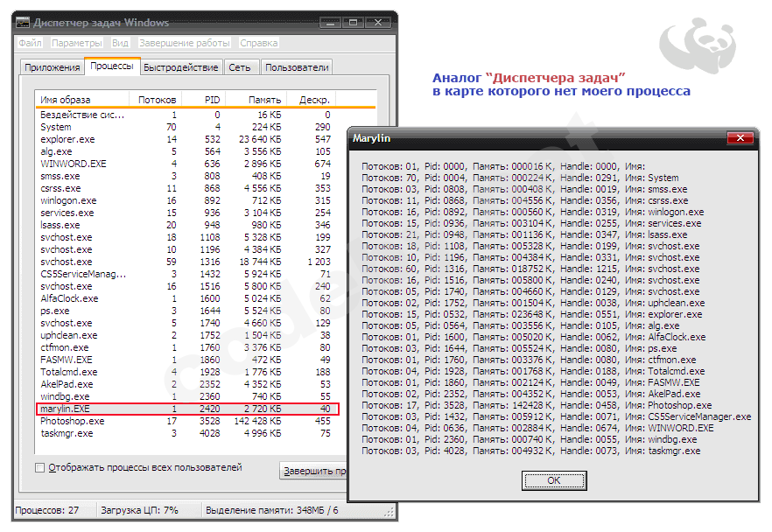The width and height of the screenshot is (772, 532).
Task: Open the Параметры menu
Action: pyautogui.click(x=76, y=43)
